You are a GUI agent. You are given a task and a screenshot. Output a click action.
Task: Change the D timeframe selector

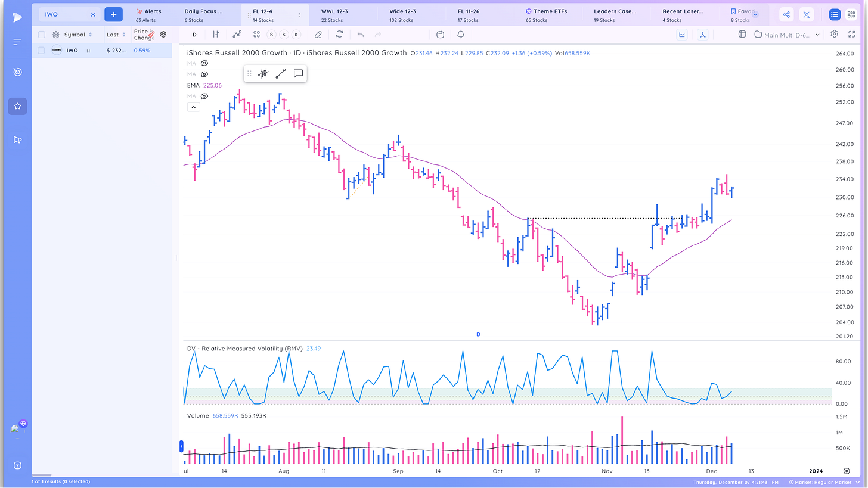[x=194, y=35]
